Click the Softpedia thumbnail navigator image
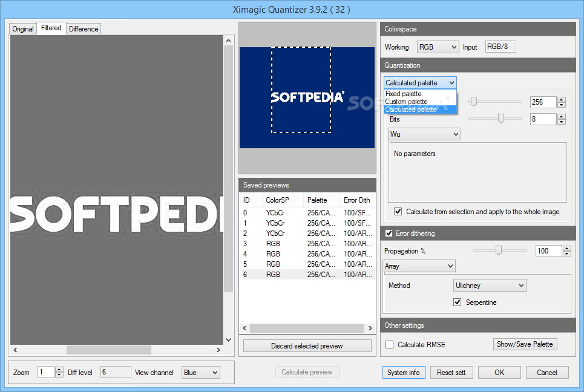The height and width of the screenshot is (392, 584). (307, 97)
